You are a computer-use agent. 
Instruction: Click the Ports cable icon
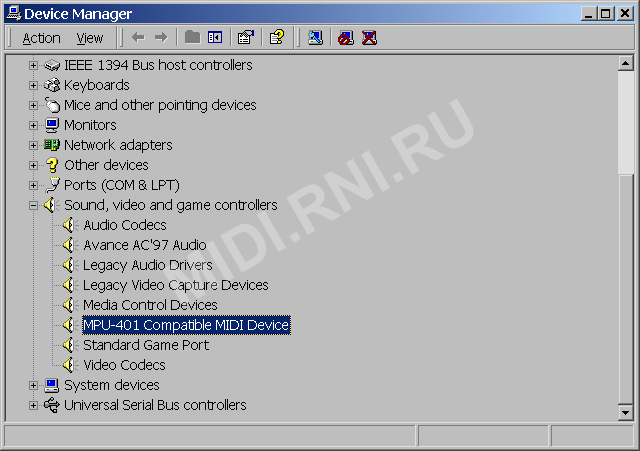click(52, 185)
